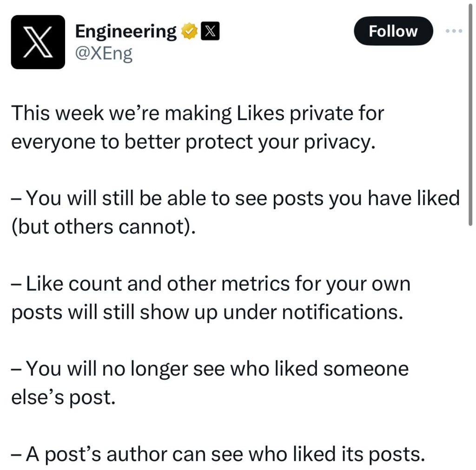This screenshot has height=470, width=476.
Task: Click the 'A post's author can see' line
Action: (218, 455)
